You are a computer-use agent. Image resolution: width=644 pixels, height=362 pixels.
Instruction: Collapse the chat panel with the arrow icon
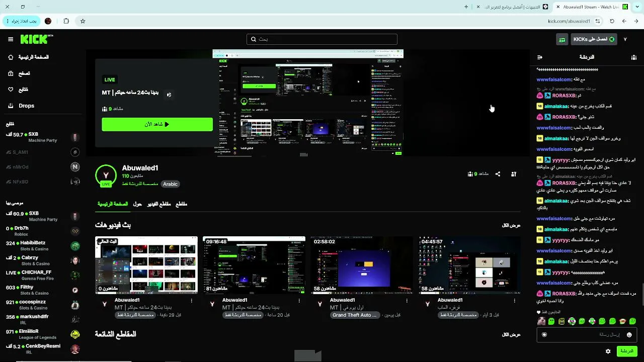pyautogui.click(x=540, y=57)
